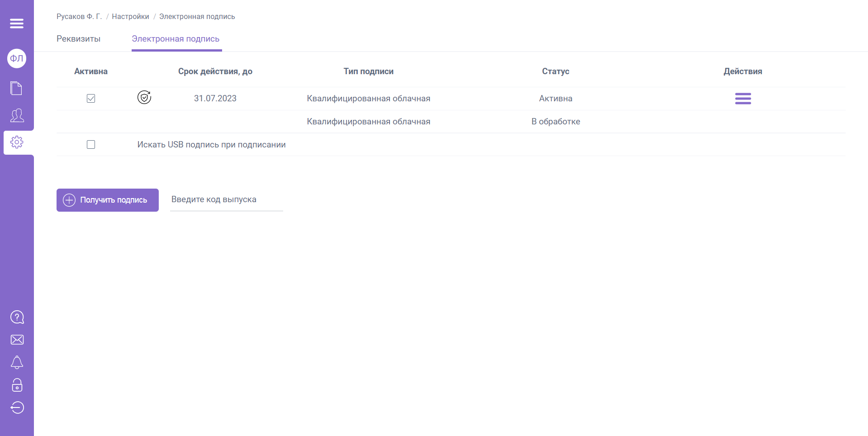Select the settings gear icon

[17, 142]
